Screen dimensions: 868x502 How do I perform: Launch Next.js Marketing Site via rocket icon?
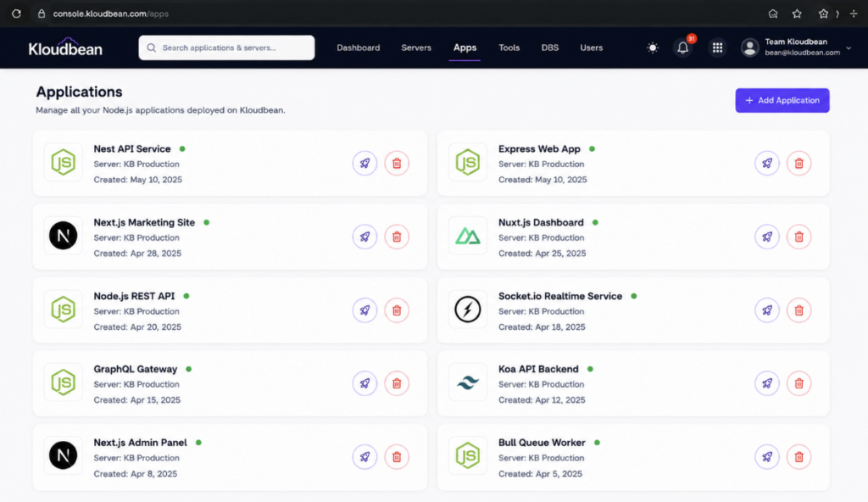pos(364,237)
